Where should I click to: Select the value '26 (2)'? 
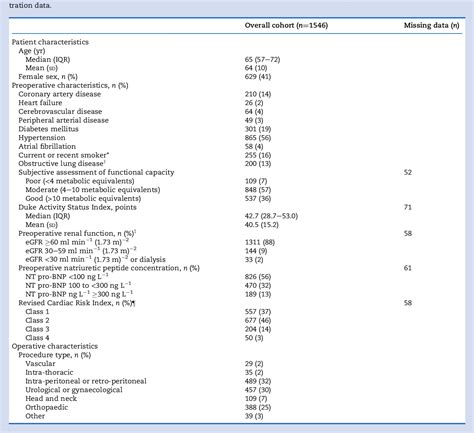pyautogui.click(x=254, y=103)
